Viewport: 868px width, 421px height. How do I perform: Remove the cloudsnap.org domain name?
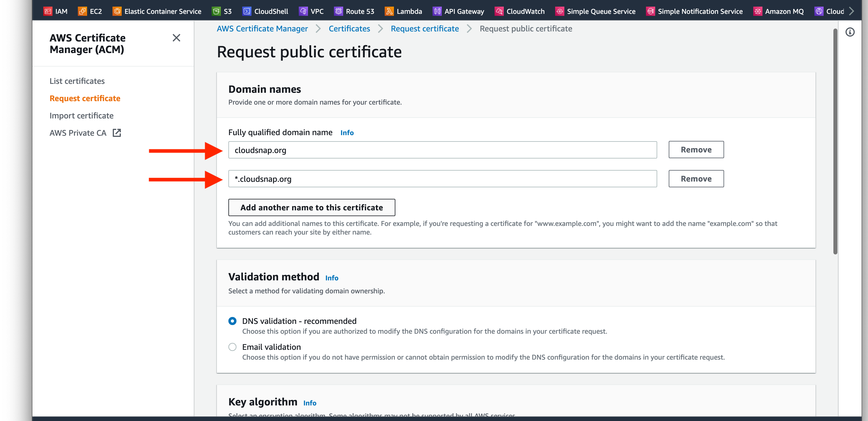[x=696, y=150]
